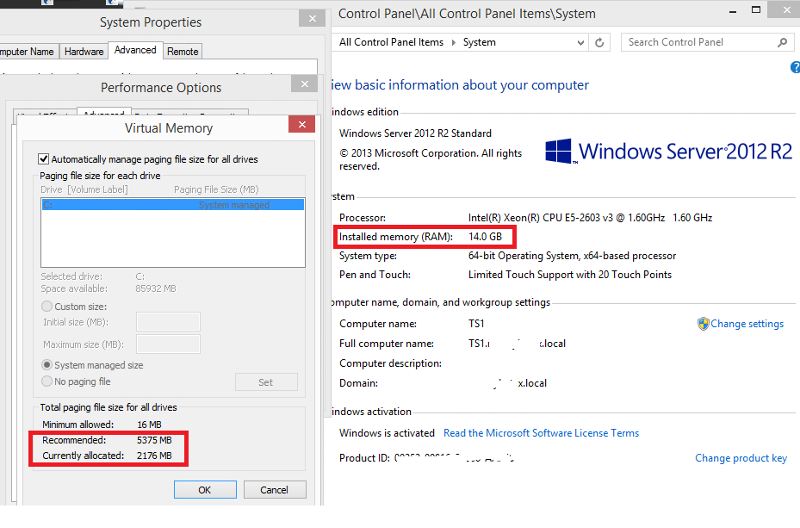
Task: Click the Space available 85932 MB value
Action: pos(156,289)
